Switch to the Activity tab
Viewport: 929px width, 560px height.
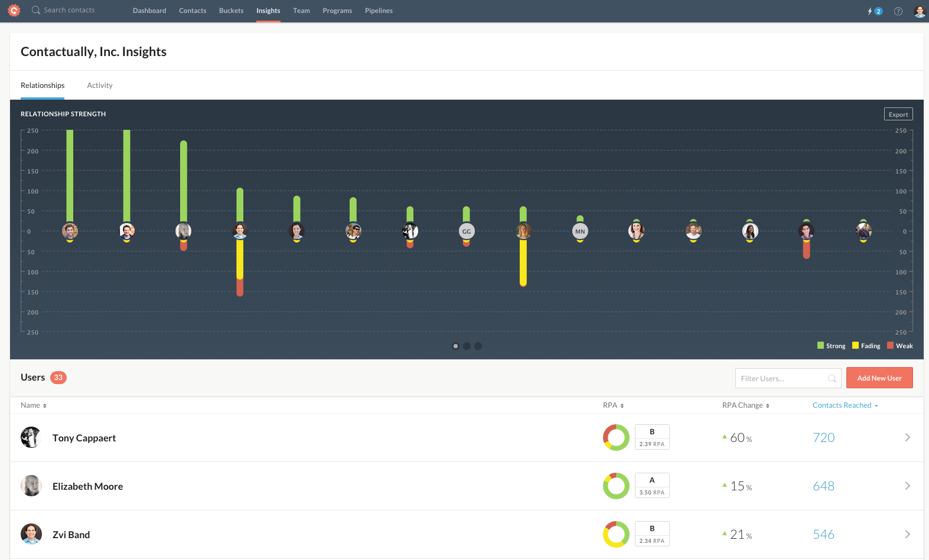point(100,86)
